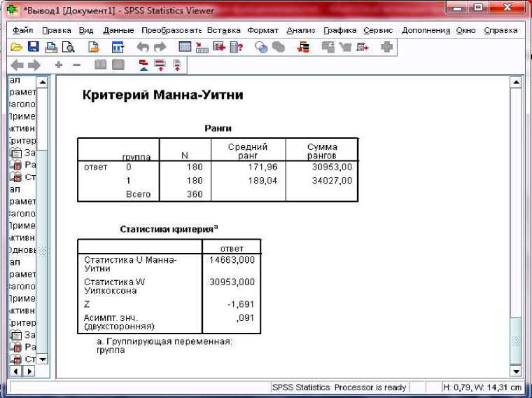Image resolution: width=532 pixels, height=398 pixels.
Task: Click the Insert Text icon
Action: pos(177,64)
